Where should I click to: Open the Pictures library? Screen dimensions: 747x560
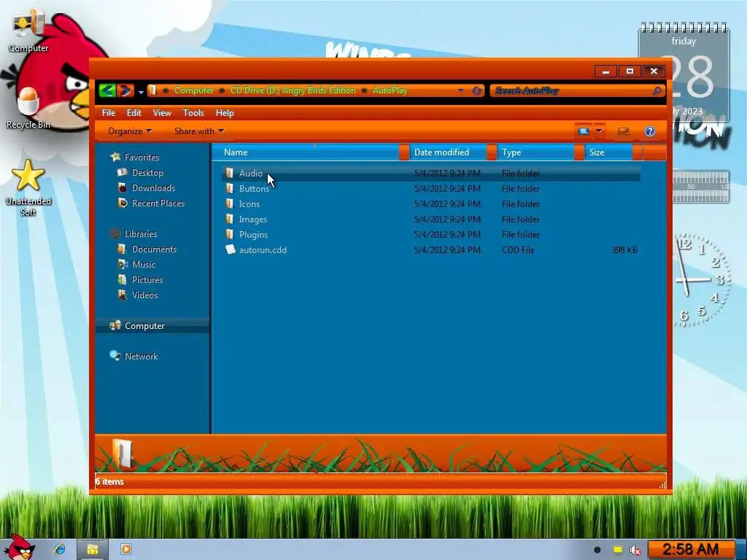tap(147, 279)
